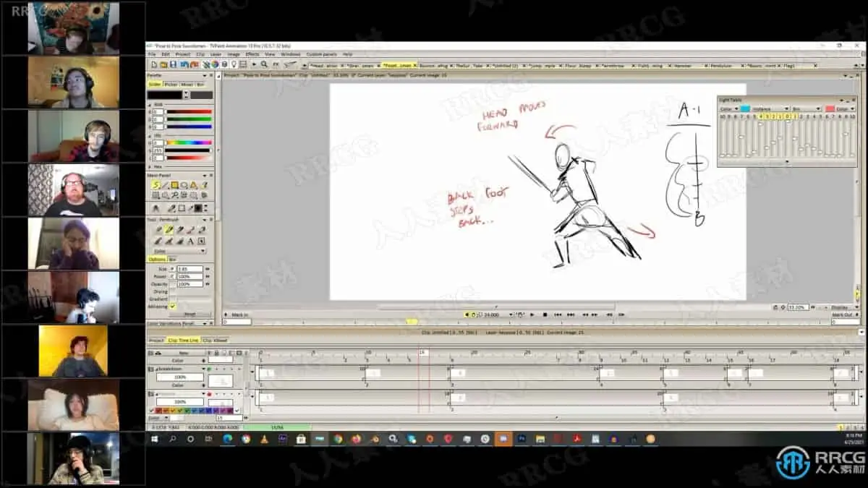Image resolution: width=868 pixels, height=488 pixels.
Task: Open the Windows menu
Action: tap(290, 54)
